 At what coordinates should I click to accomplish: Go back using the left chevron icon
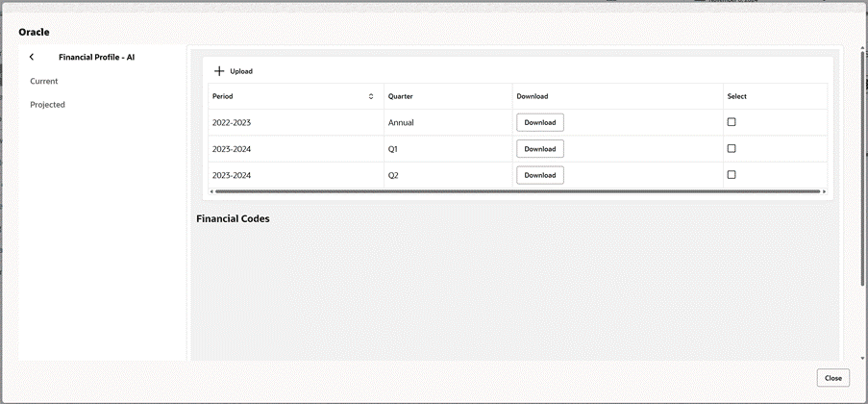tap(32, 57)
